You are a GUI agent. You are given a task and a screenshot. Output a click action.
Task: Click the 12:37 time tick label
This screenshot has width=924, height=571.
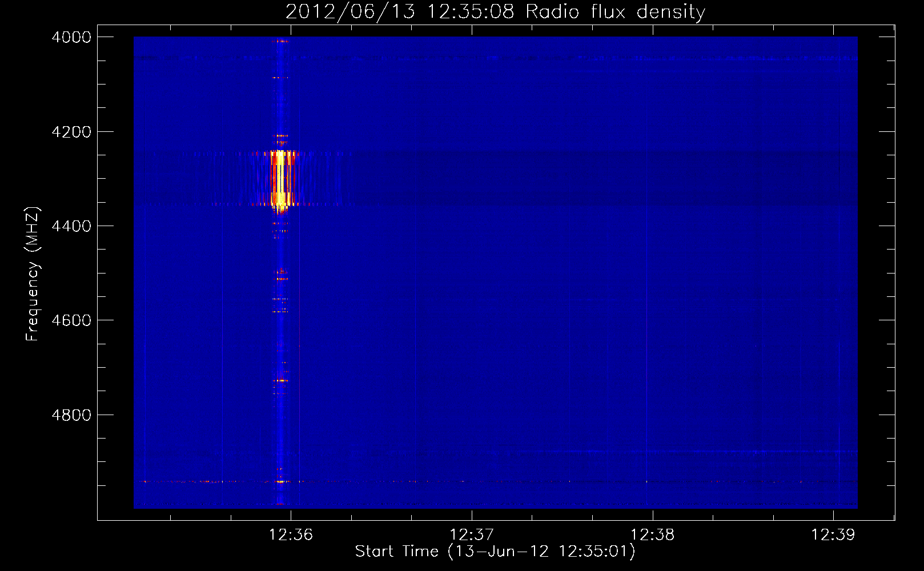tap(472, 534)
